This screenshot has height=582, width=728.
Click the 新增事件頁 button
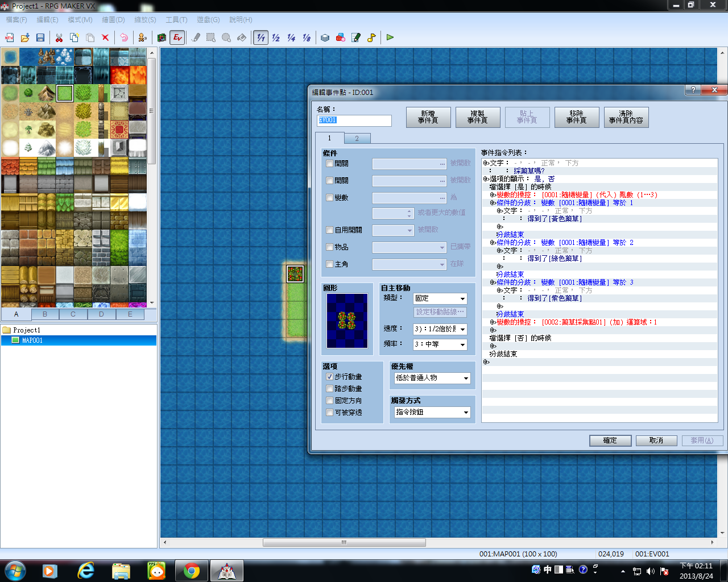coord(428,117)
